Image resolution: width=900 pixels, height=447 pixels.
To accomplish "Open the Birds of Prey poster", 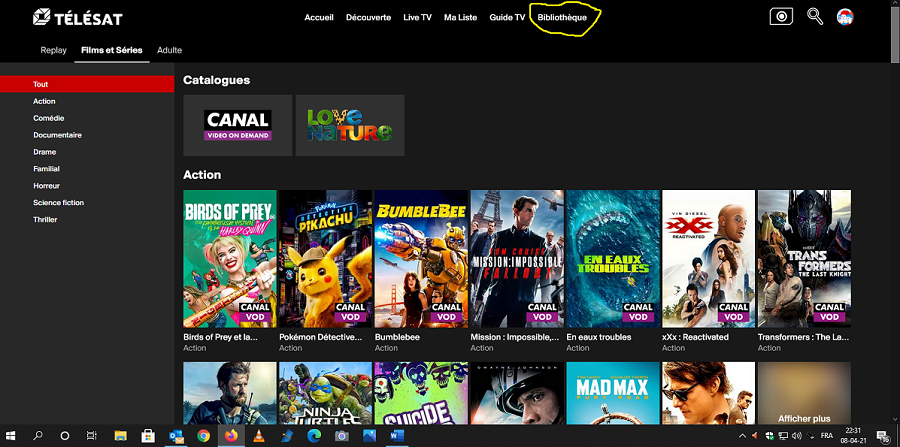I will point(230,259).
